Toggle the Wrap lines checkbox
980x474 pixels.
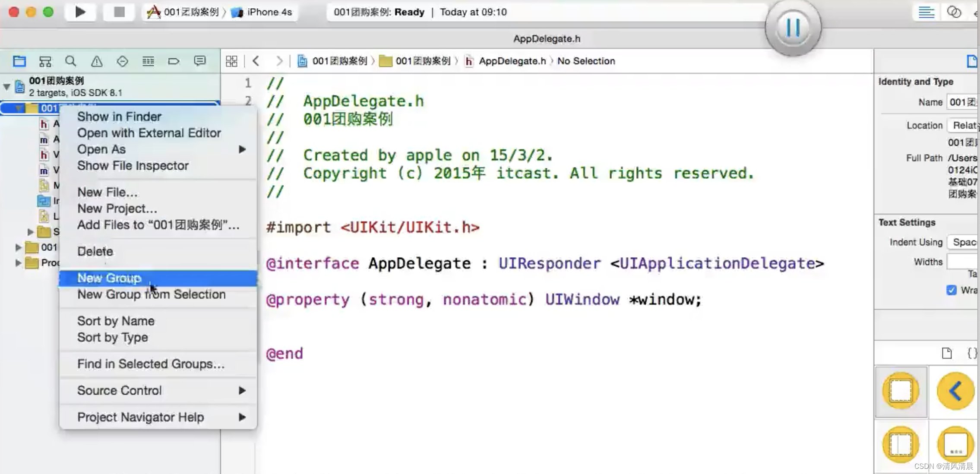point(952,290)
